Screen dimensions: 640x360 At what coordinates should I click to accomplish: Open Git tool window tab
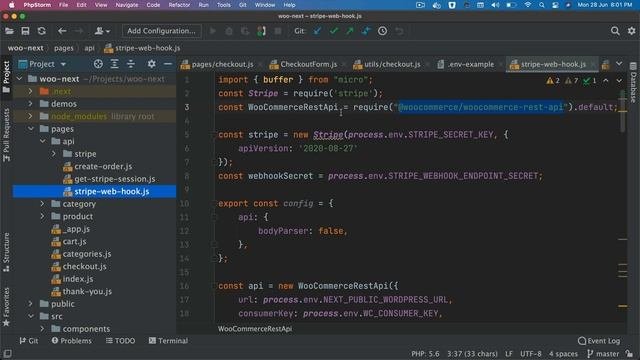(x=29, y=340)
